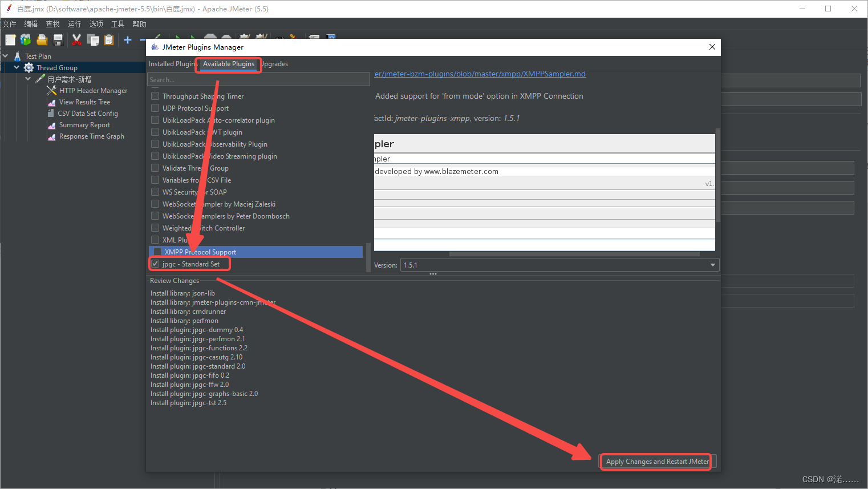The image size is (868, 489).
Task: Click the Test Plan flask icon
Action: pyautogui.click(x=18, y=56)
